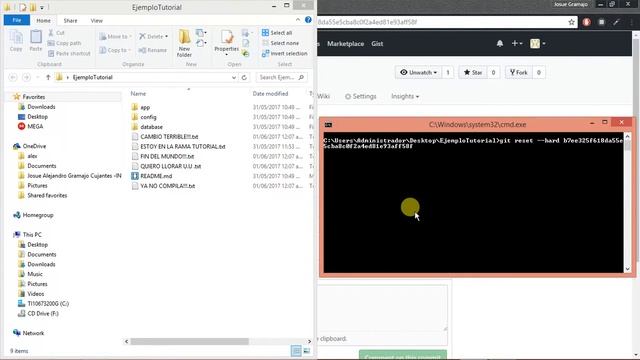640x360 pixels.
Task: Click the GitHub notifications bell
Action: pos(500,43)
